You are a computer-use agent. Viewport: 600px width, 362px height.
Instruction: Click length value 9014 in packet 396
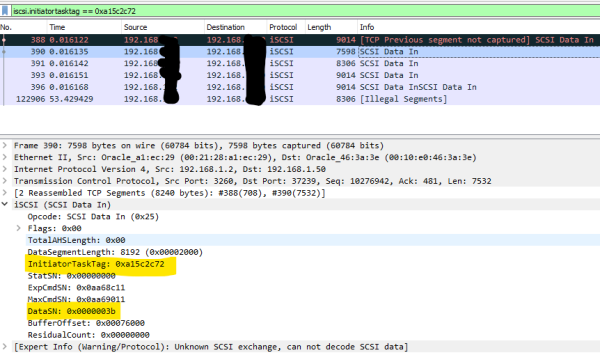tap(346, 87)
